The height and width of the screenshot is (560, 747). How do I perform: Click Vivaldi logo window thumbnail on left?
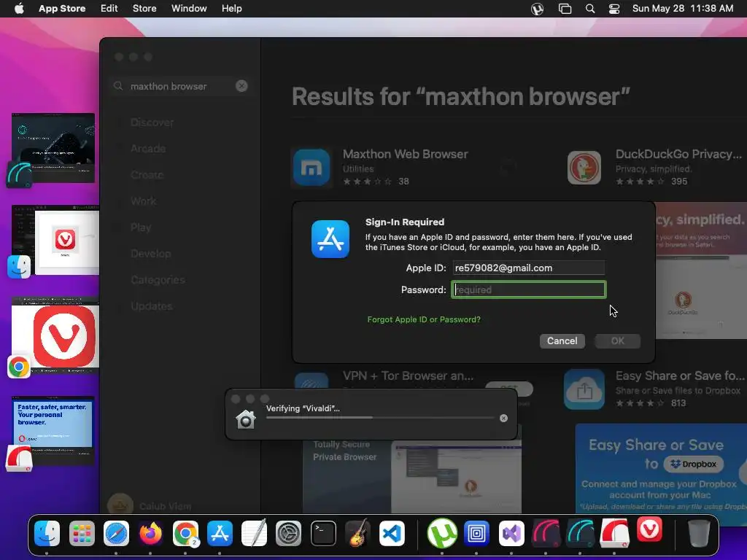(55, 335)
